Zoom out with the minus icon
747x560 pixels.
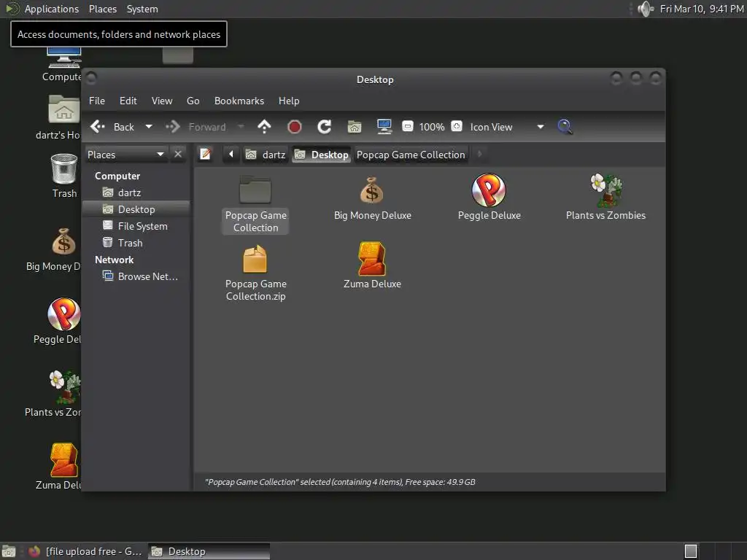tap(407, 126)
